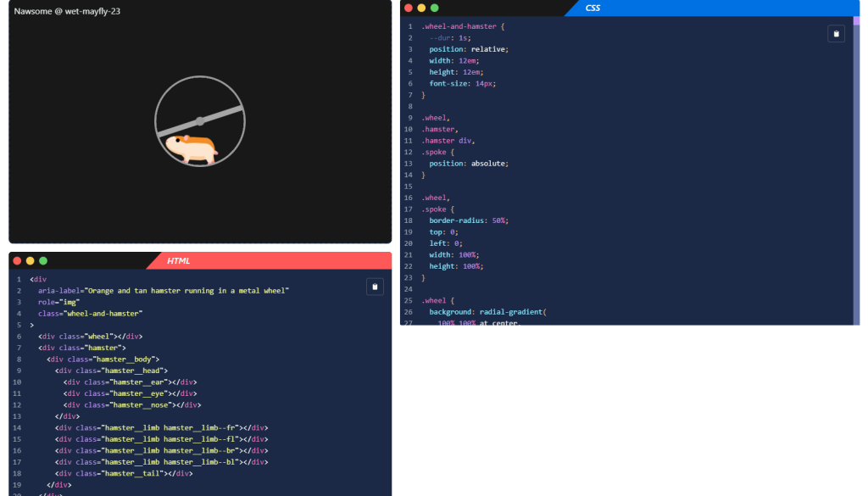
Task: Place cursor on '.wheel-and-hamster {' CSS line
Action: (x=463, y=26)
